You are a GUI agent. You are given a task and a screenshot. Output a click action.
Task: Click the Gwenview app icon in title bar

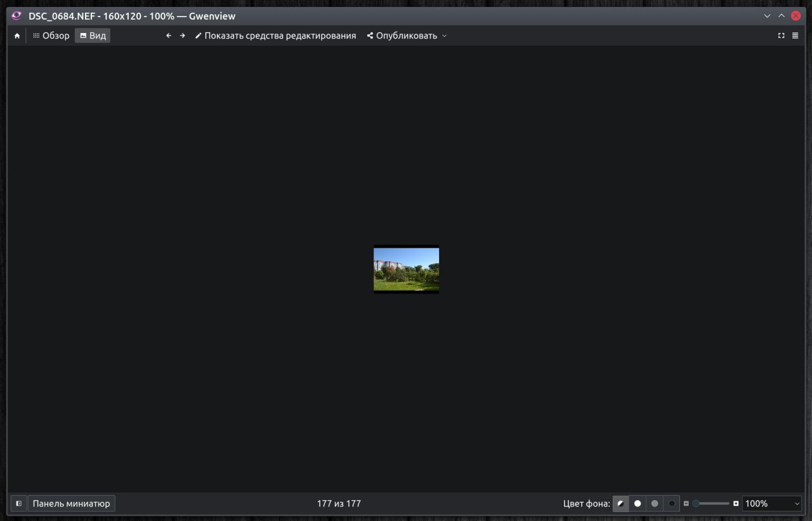(x=17, y=16)
